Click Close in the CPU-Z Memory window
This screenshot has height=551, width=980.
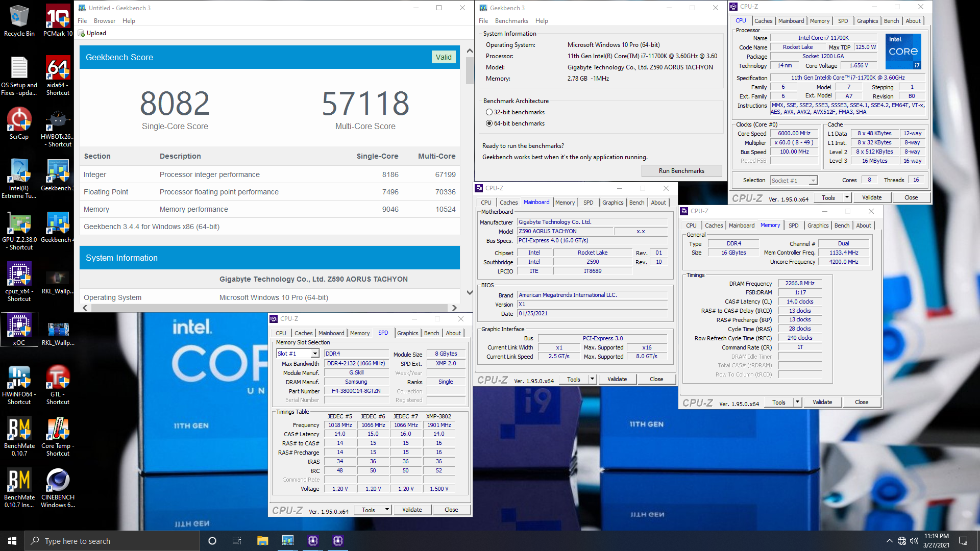862,402
